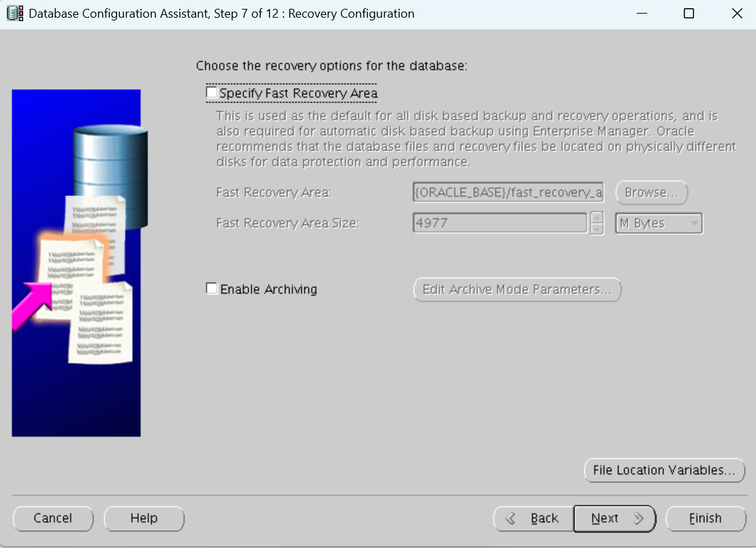Click the back arrow chevron on Back button
The width and height of the screenshot is (756, 548).
click(509, 518)
